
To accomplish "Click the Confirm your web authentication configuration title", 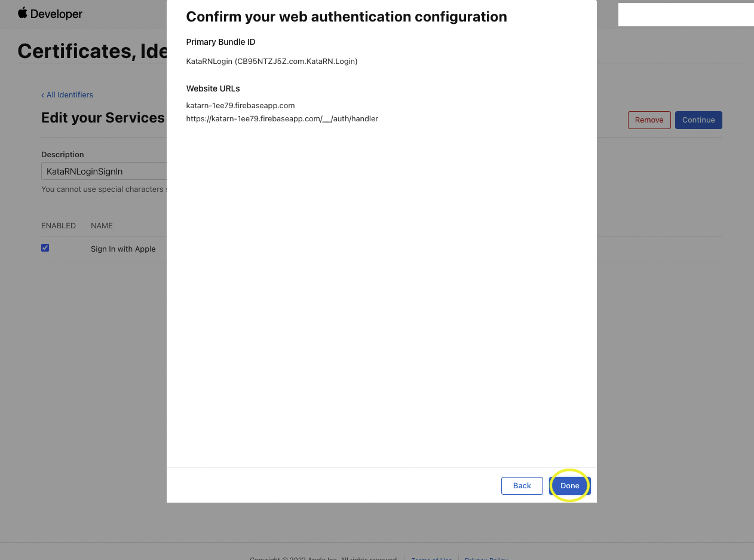I will [x=347, y=17].
